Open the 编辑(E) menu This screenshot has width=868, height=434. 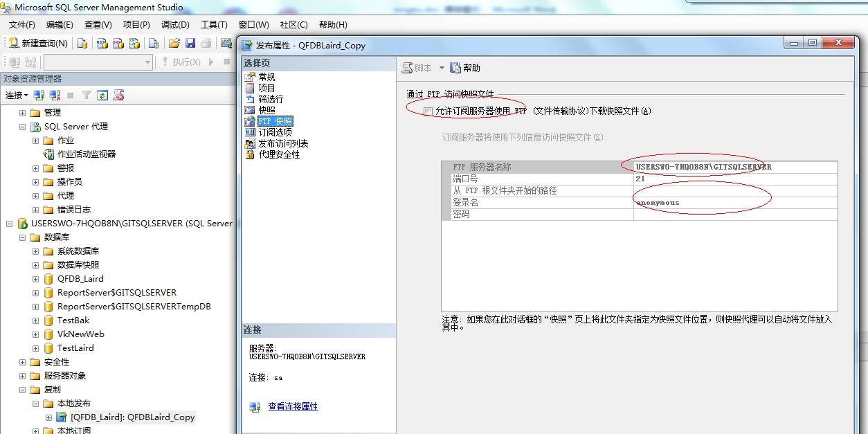pos(60,25)
